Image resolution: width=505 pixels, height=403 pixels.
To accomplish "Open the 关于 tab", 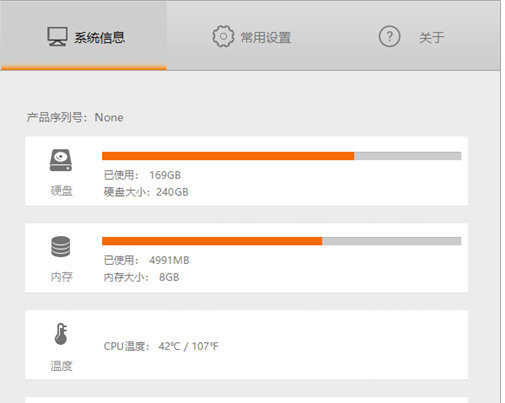I will (432, 37).
